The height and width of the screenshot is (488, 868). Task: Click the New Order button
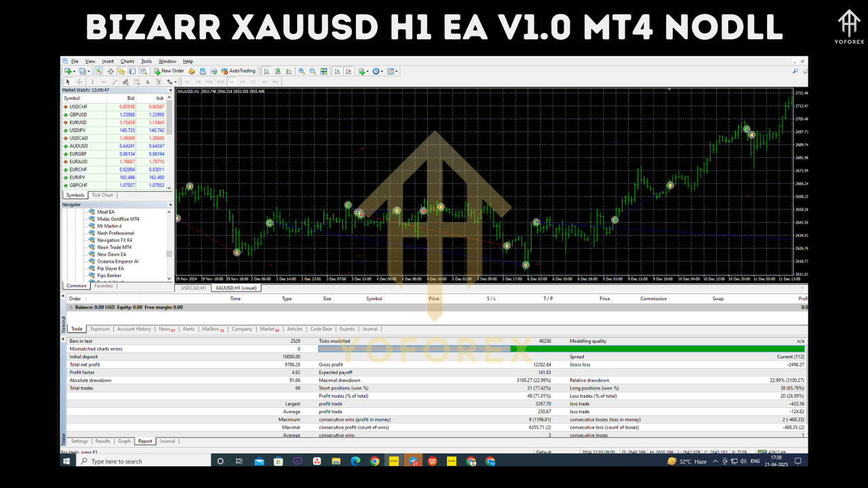170,70
